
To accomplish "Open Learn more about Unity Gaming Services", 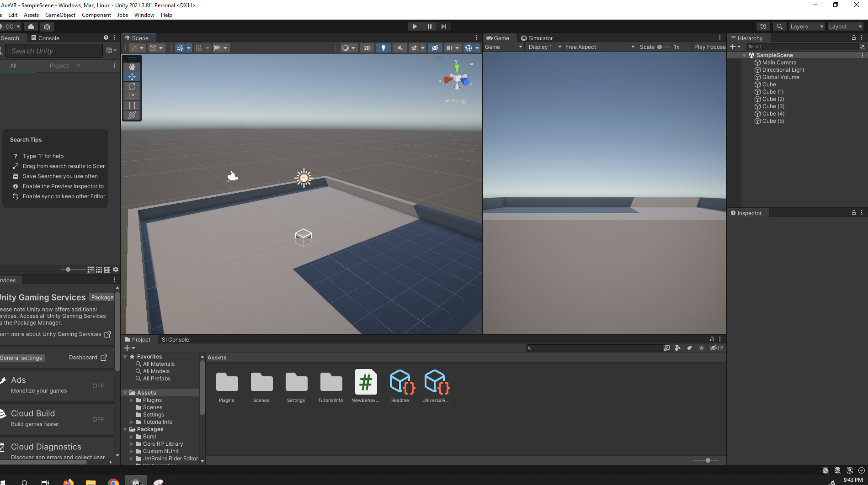I will pyautogui.click(x=55, y=334).
